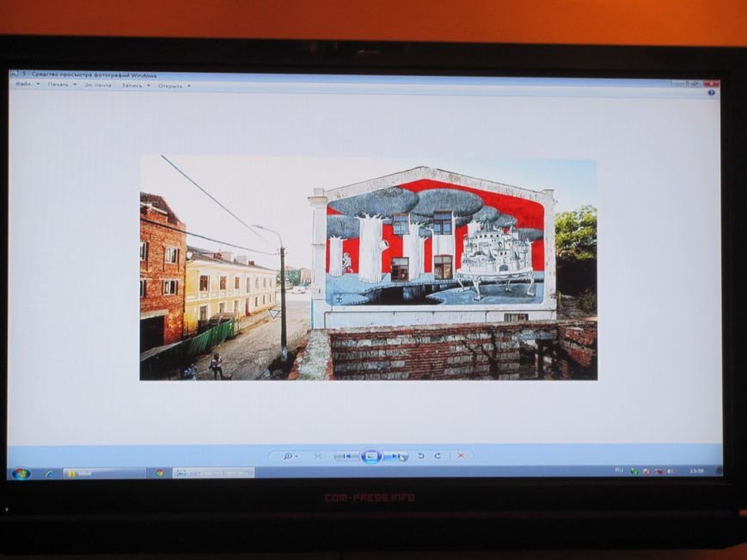Image resolution: width=747 pixels, height=560 pixels.
Task: Click the green tray icon beside RU
Action: click(634, 471)
